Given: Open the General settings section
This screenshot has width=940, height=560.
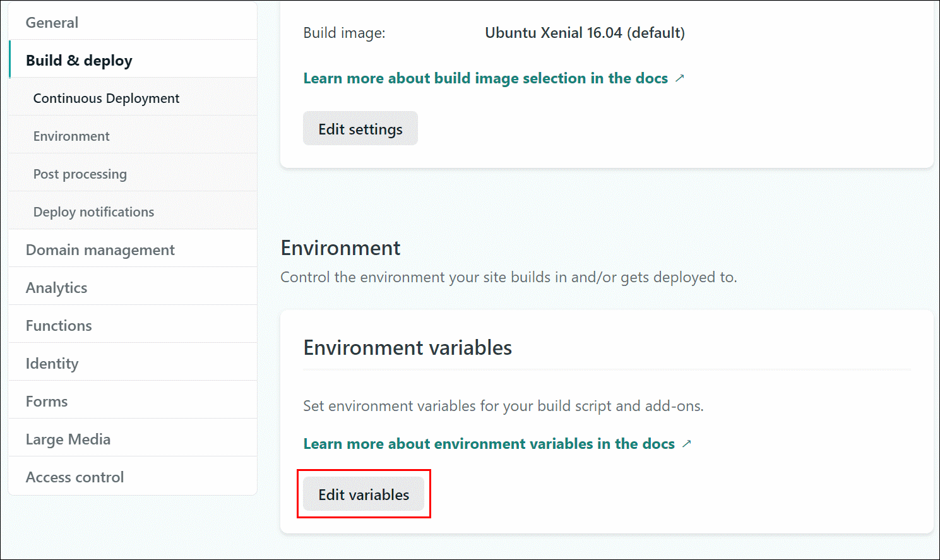Looking at the screenshot, I should coord(52,23).
